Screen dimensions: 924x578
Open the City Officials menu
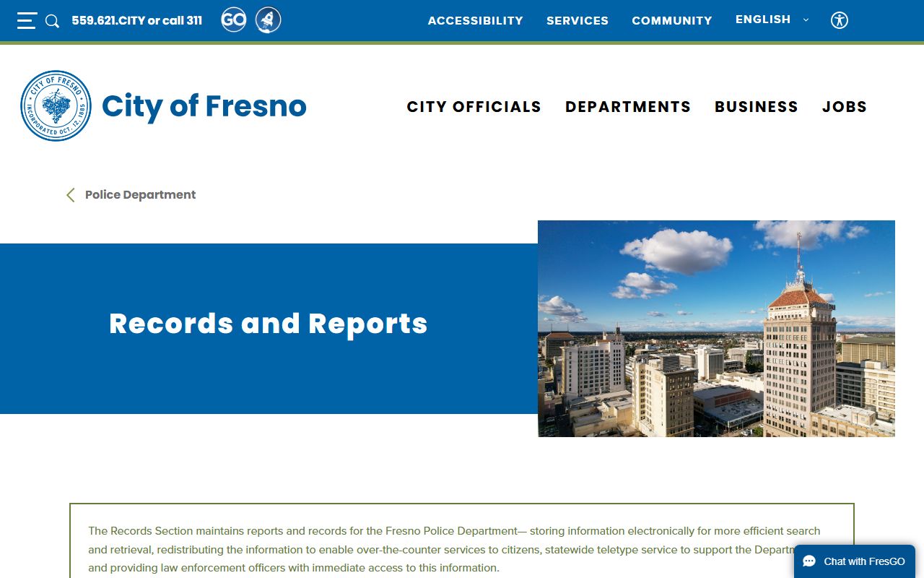474,107
